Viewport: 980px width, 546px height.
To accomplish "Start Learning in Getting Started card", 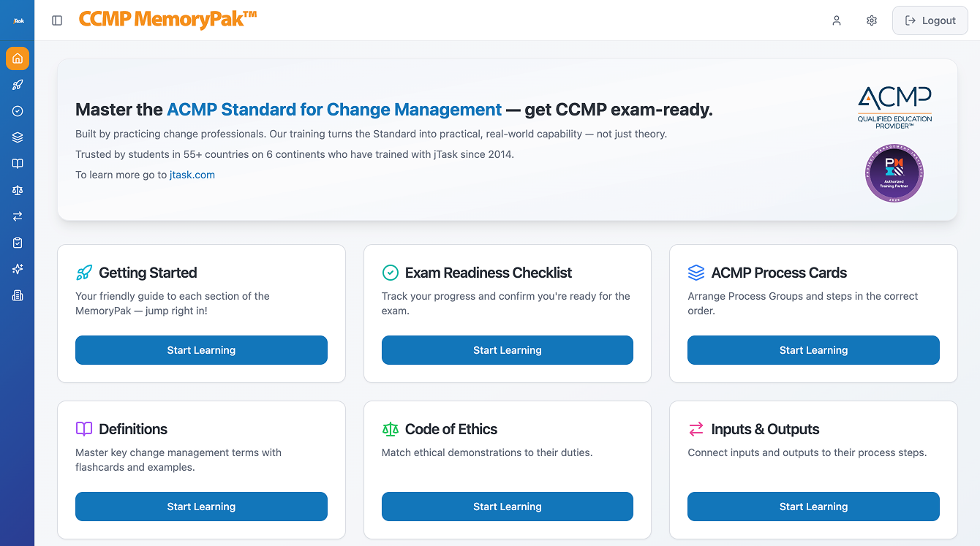I will (x=201, y=350).
